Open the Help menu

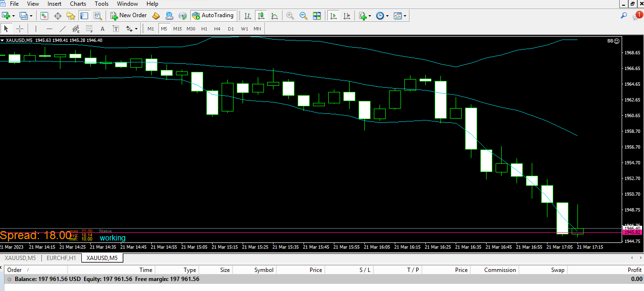tap(153, 4)
